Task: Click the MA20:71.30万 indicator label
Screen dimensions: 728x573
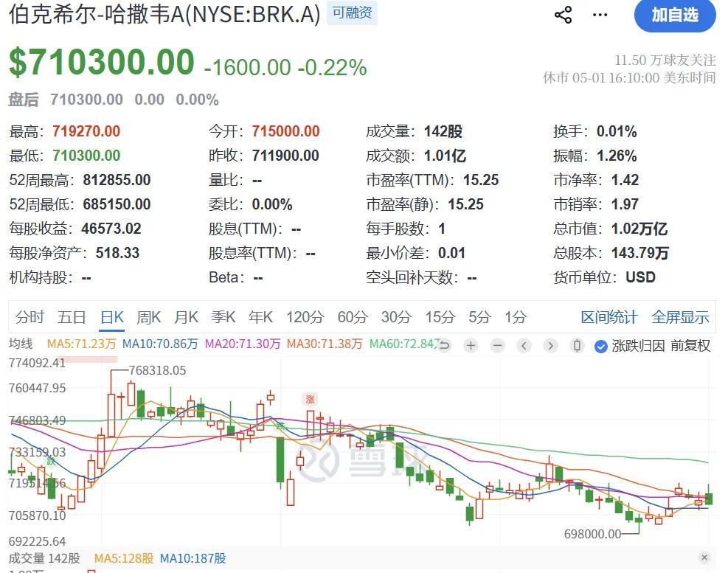Action: [243, 344]
